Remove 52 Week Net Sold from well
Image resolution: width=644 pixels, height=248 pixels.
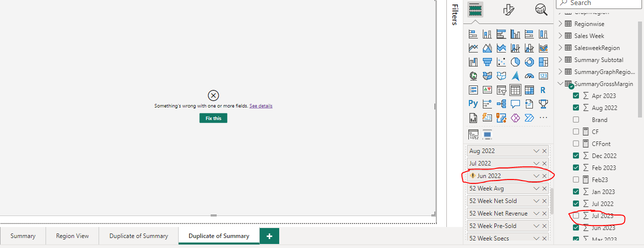pyautogui.click(x=544, y=201)
